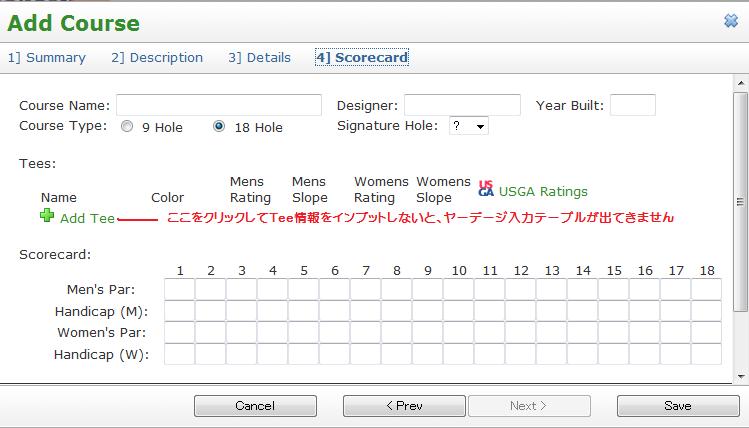Go back with the Prev button
Image resolution: width=749 pixels, height=428 pixels.
[404, 406]
